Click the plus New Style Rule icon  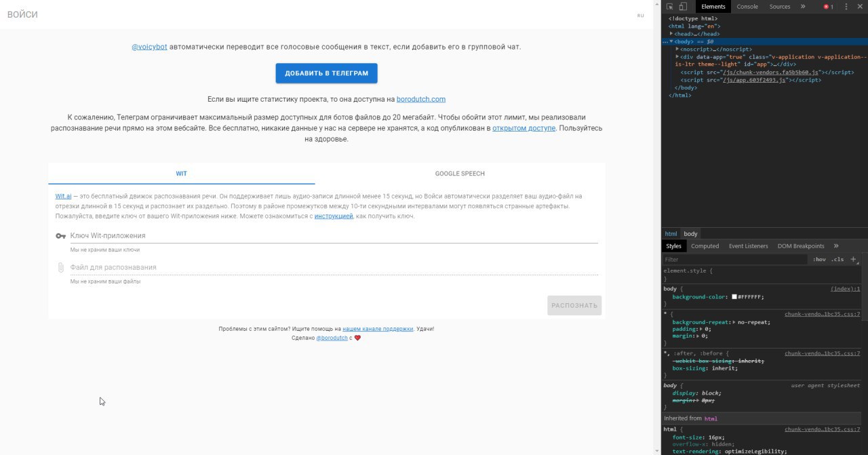(x=853, y=259)
